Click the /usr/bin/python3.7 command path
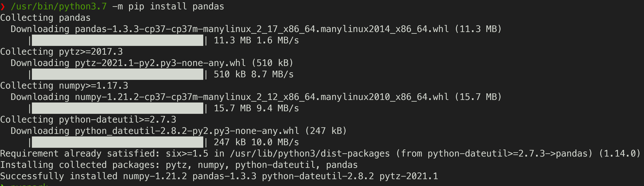The image size is (644, 186). (59, 6)
